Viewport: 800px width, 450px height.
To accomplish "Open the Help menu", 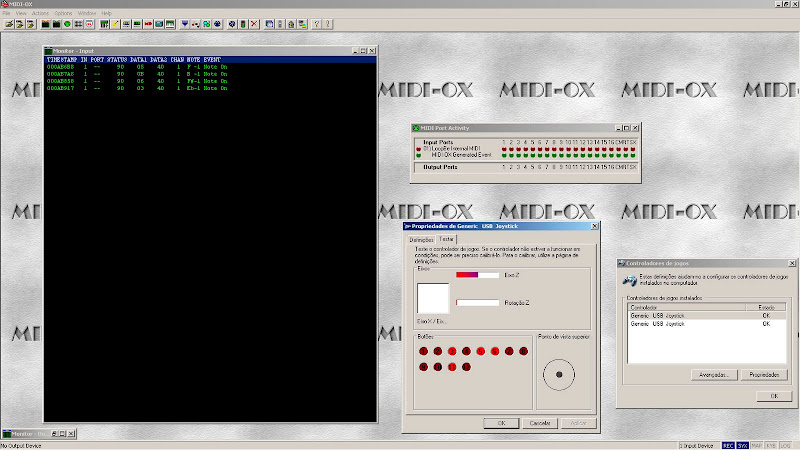I will click(106, 13).
